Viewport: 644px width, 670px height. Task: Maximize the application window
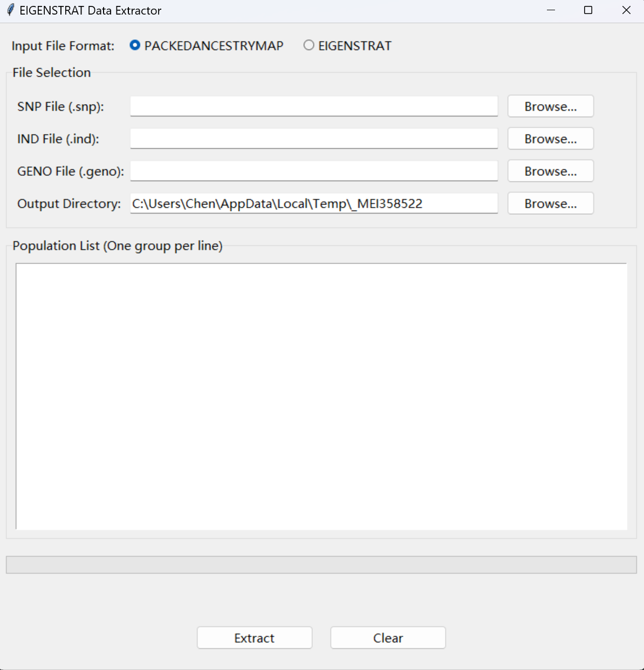pos(588,10)
